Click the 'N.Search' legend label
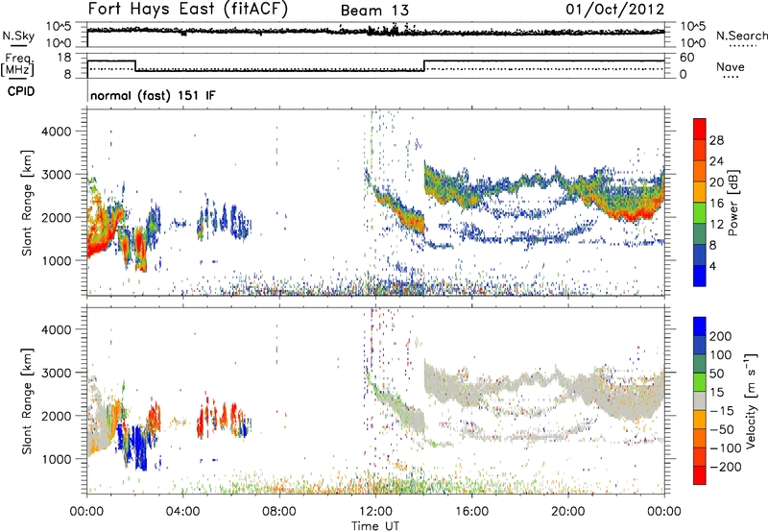This screenshot has height=532, width=768. tap(742, 36)
